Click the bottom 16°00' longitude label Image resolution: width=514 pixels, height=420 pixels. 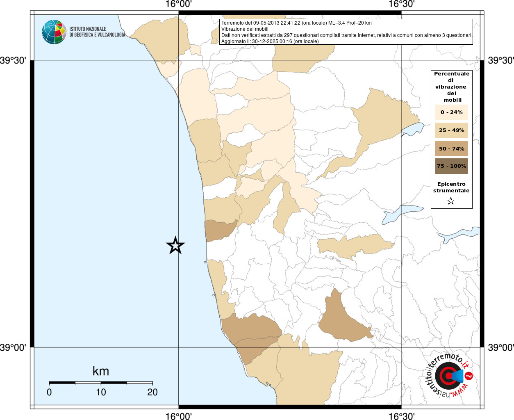pyautogui.click(x=178, y=416)
